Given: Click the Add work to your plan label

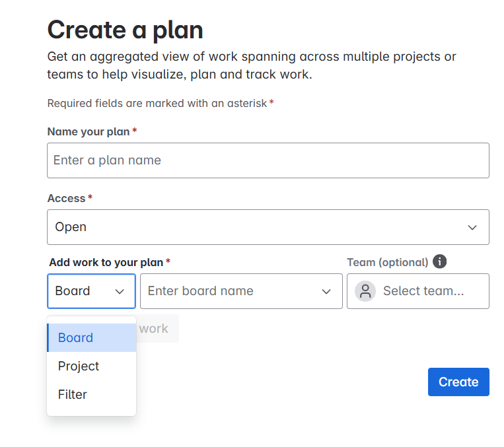Looking at the screenshot, I should click(x=106, y=262).
